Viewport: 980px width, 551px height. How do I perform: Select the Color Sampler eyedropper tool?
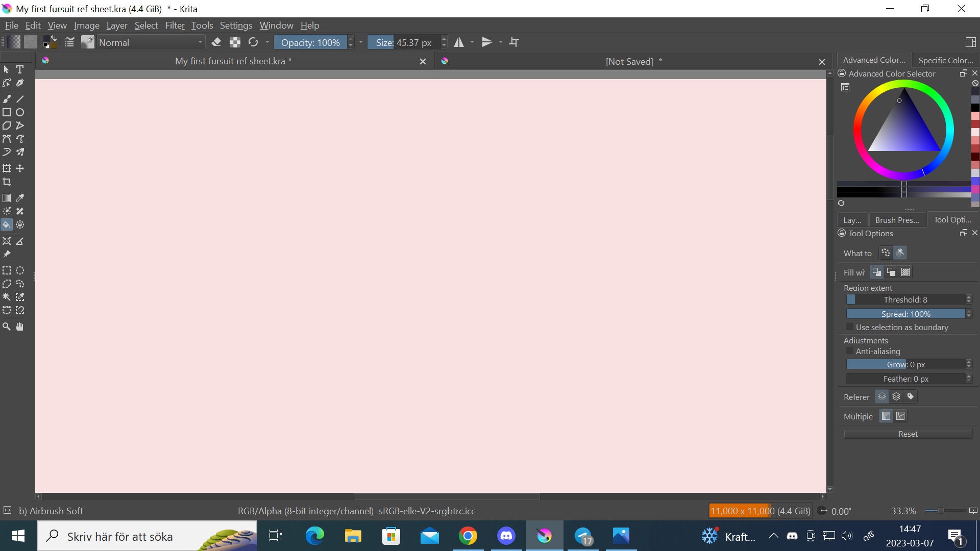click(20, 198)
